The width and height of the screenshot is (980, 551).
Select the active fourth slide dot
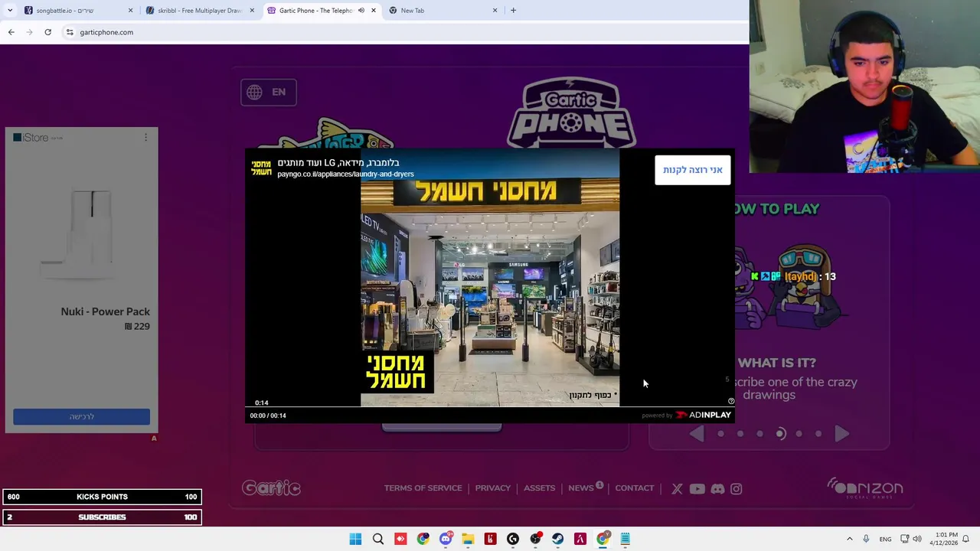click(780, 434)
